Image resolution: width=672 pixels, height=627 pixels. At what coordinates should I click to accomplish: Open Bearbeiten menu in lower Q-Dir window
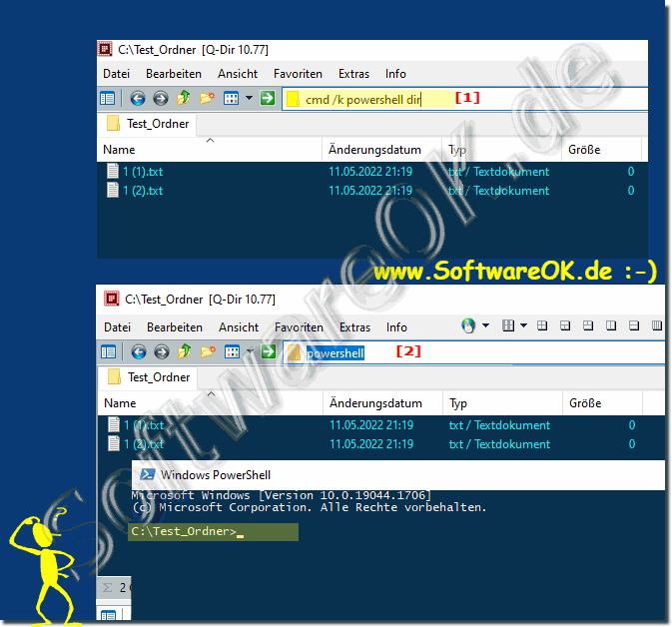coord(175,327)
